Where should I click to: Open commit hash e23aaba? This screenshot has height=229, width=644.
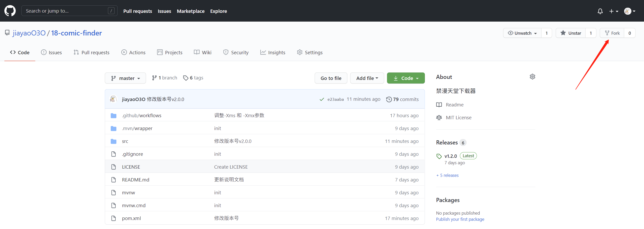click(336, 99)
